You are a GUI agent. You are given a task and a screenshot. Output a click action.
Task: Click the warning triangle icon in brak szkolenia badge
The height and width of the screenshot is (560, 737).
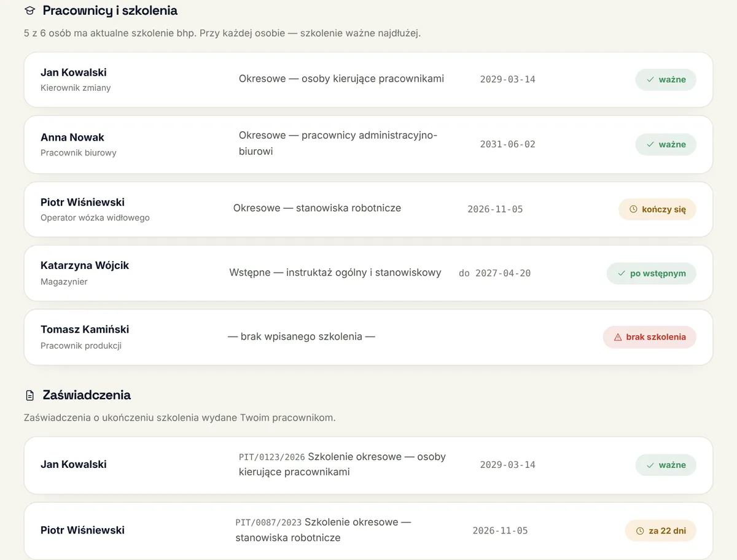(617, 337)
